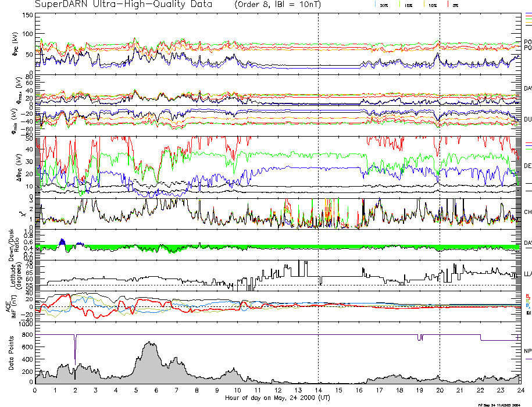This screenshot has height=407, width=532.
Task: Click the purple dip at hour 2
Action: pos(75,349)
